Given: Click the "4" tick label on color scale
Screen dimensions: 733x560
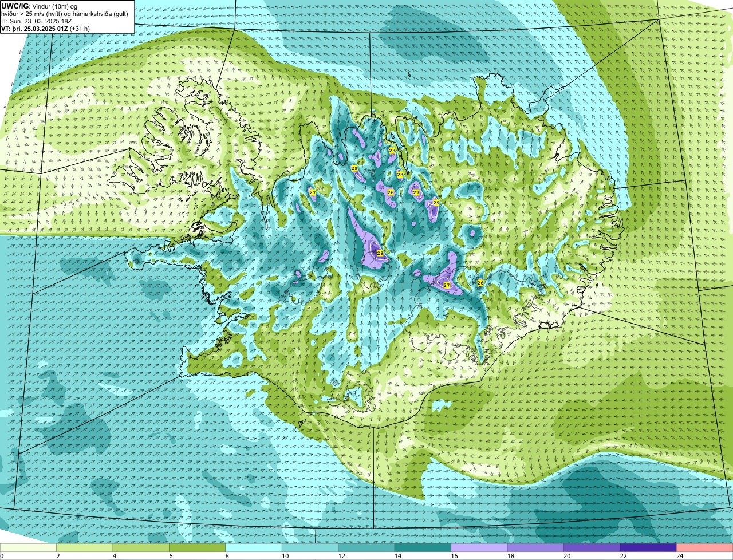Looking at the screenshot, I should click(x=114, y=556).
